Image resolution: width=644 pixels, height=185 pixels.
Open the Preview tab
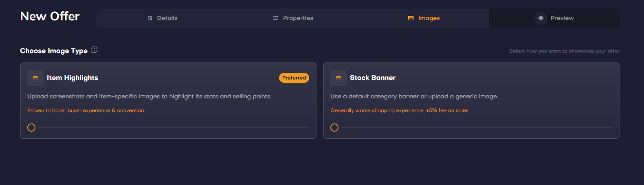pyautogui.click(x=562, y=18)
